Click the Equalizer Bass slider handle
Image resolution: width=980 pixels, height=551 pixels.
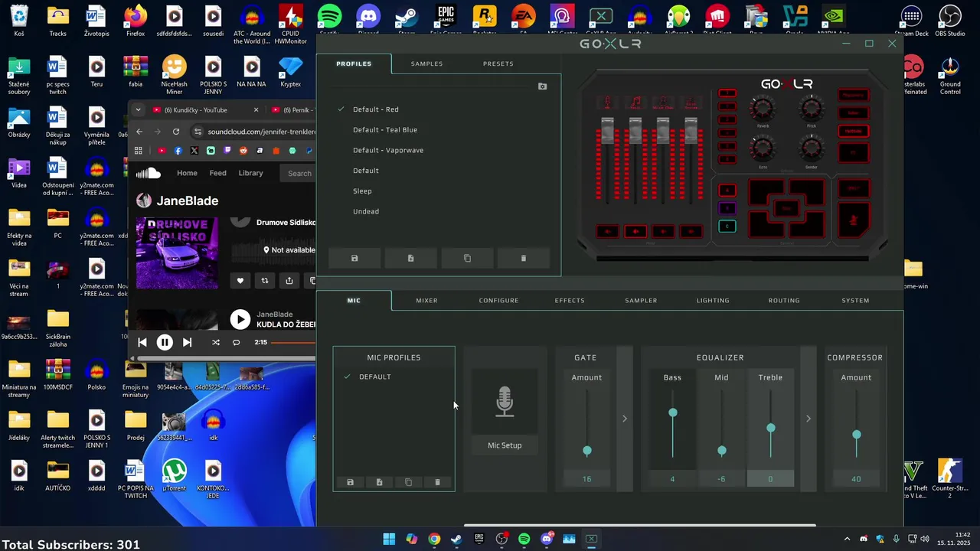pos(673,412)
